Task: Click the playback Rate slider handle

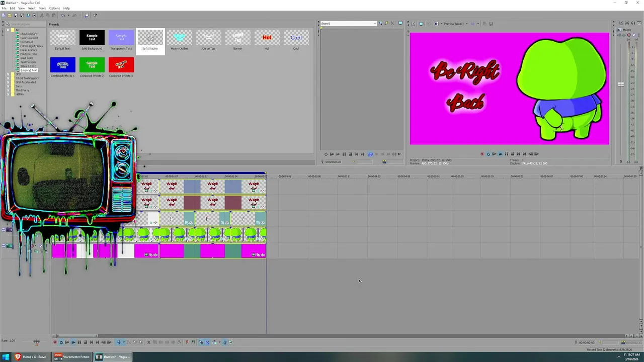Action: pyautogui.click(x=36, y=341)
